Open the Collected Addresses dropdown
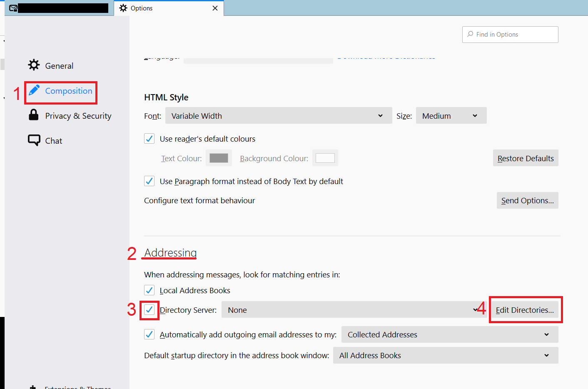The width and height of the screenshot is (588, 389). [449, 334]
